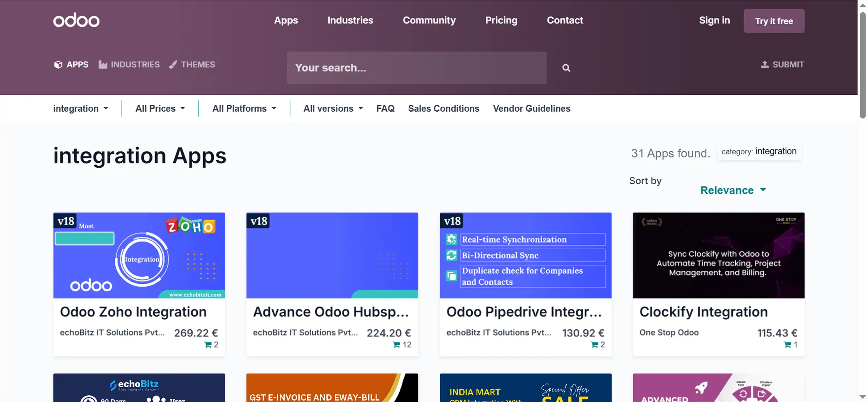
Task: Click the Odoo Pipedrive Integr... title
Action: (524, 312)
